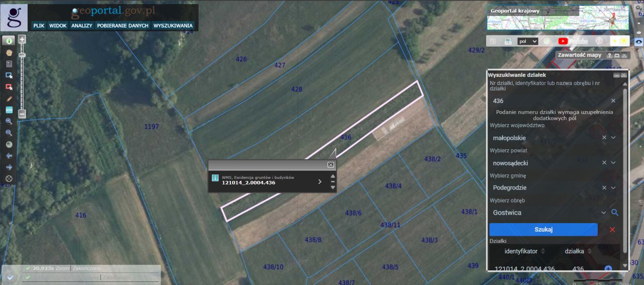Clear the 436 parcel number field
This screenshot has width=644, height=285.
pyautogui.click(x=613, y=101)
